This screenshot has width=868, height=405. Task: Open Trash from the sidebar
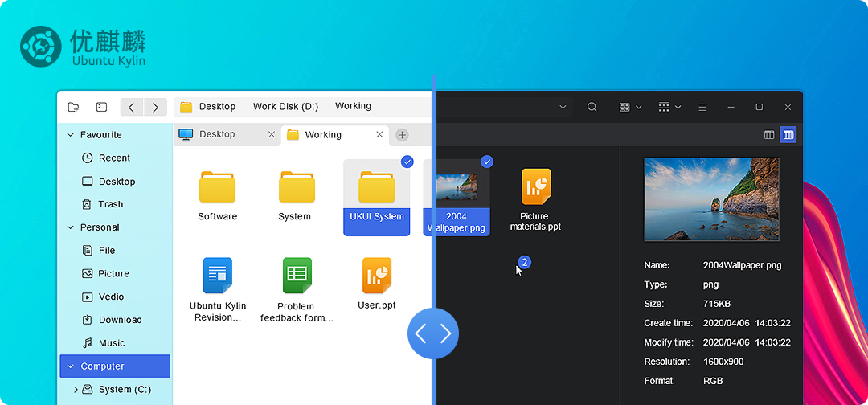[110, 204]
